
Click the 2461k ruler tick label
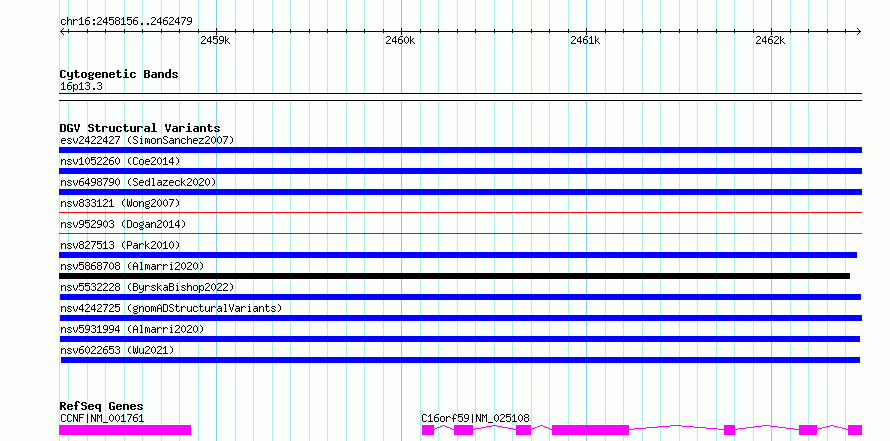(585, 40)
